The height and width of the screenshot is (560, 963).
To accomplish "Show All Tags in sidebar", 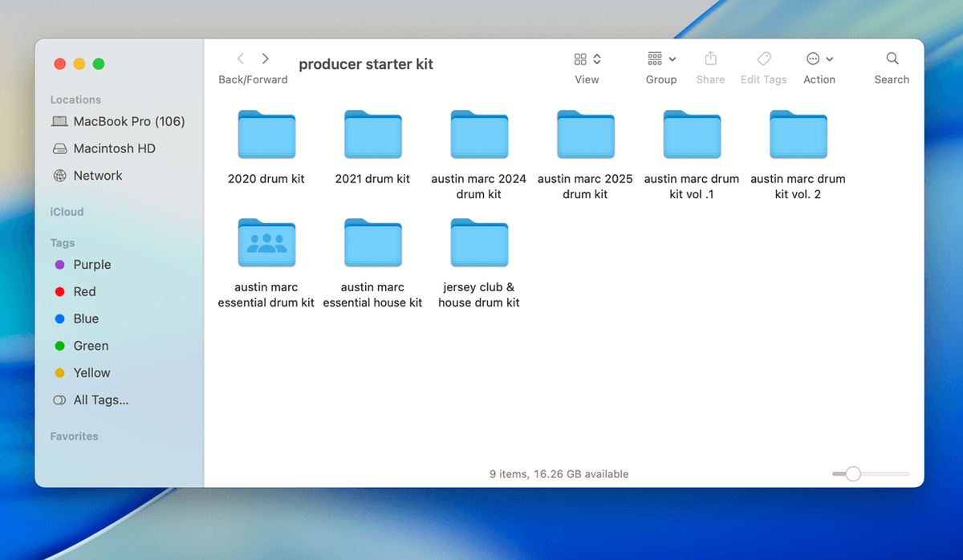I will [91, 400].
